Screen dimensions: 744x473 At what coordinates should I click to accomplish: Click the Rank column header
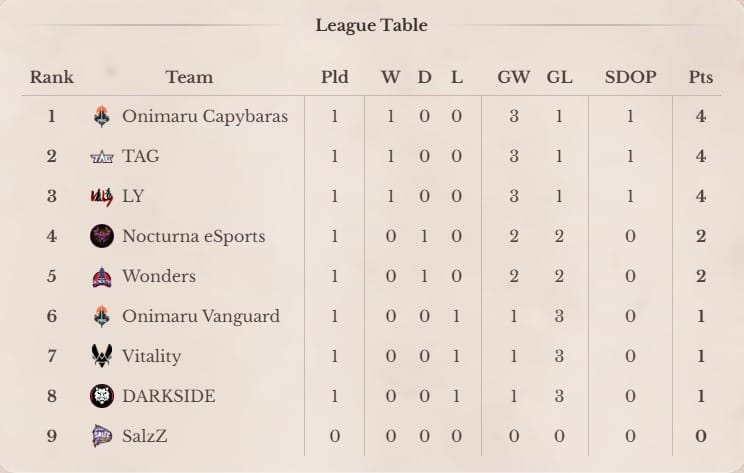point(52,77)
